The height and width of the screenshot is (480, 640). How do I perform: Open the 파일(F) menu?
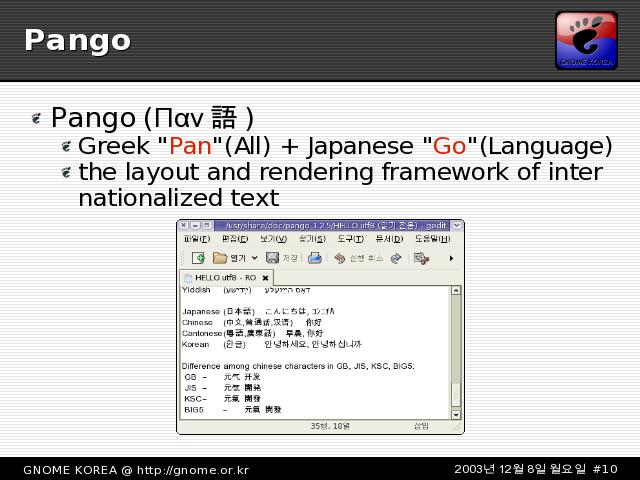pyautogui.click(x=197, y=240)
